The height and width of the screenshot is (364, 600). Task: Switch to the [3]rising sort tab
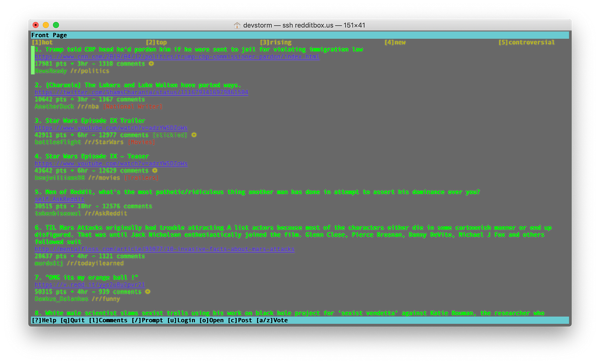276,43
